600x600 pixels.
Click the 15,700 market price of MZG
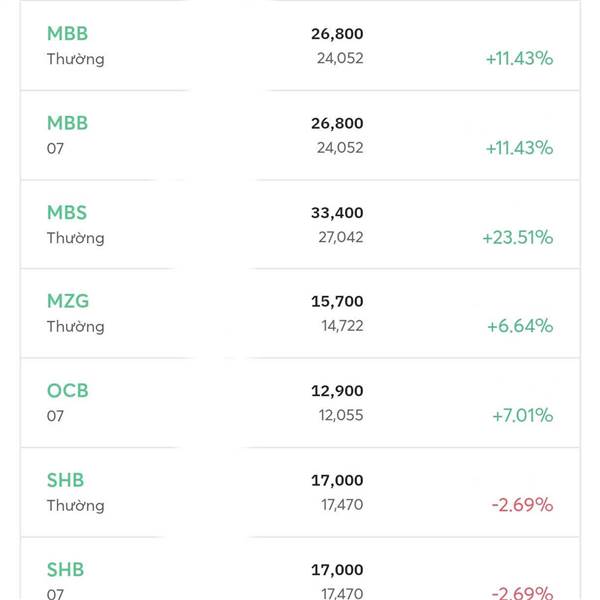point(337,301)
